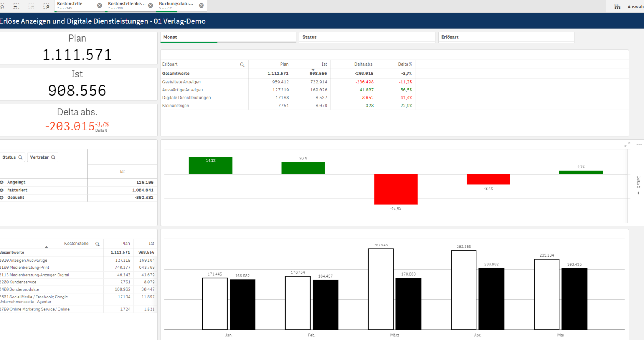Click the Mai actual bar 203.435
This screenshot has width=644, height=340.
(x=574, y=299)
